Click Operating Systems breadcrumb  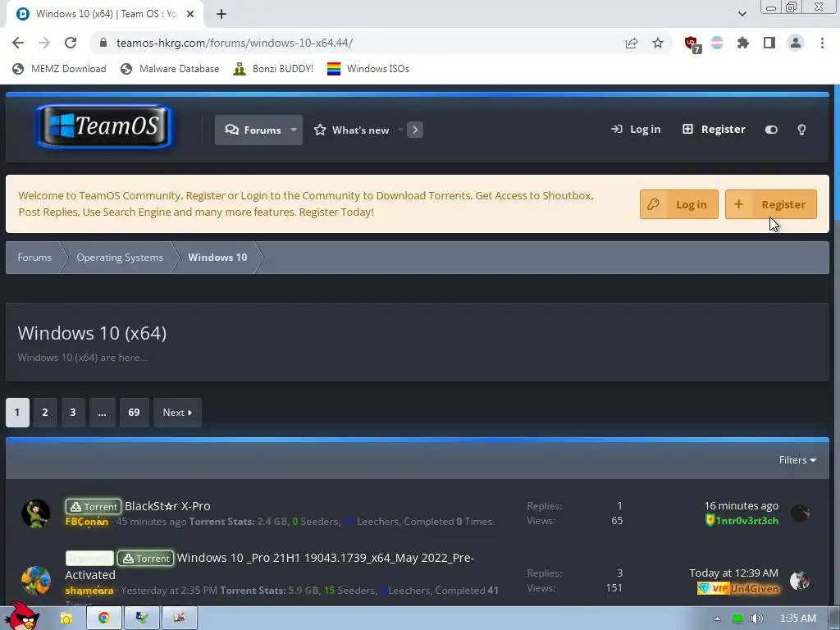120,257
